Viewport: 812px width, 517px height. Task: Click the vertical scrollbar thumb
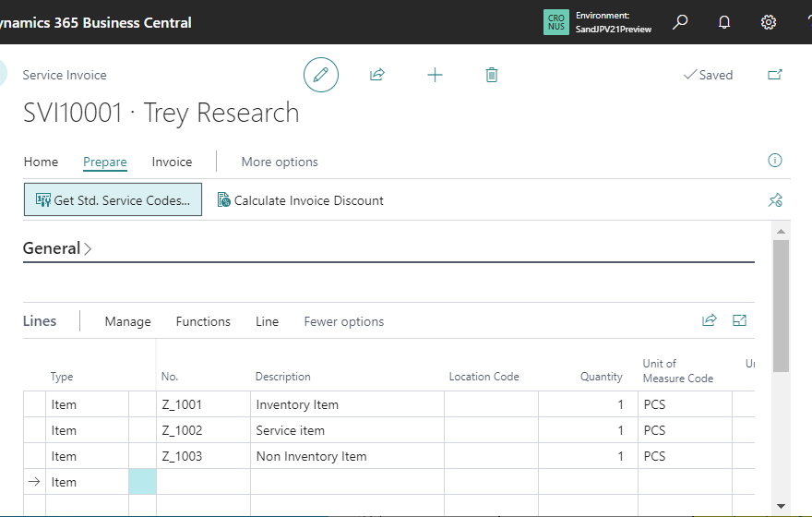tap(781, 306)
